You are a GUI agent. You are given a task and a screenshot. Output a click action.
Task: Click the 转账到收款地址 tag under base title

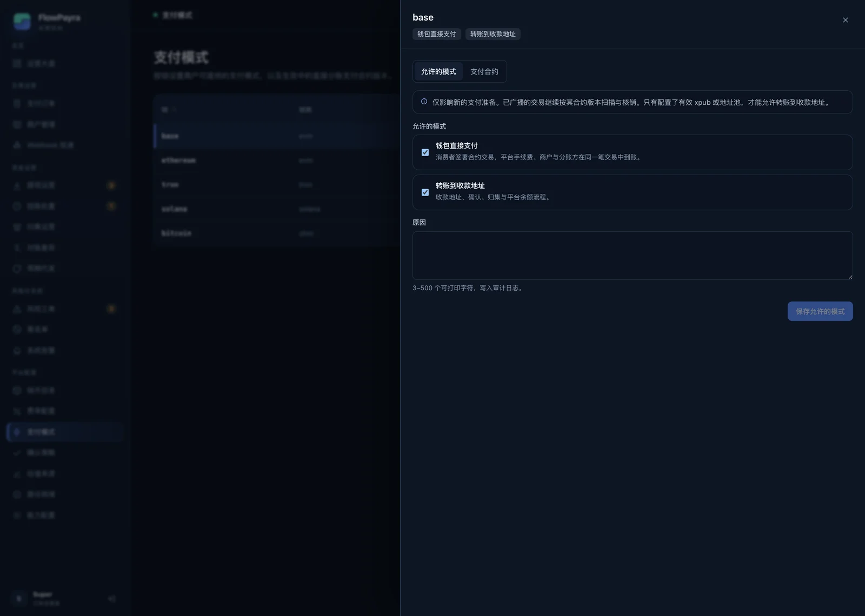click(493, 34)
